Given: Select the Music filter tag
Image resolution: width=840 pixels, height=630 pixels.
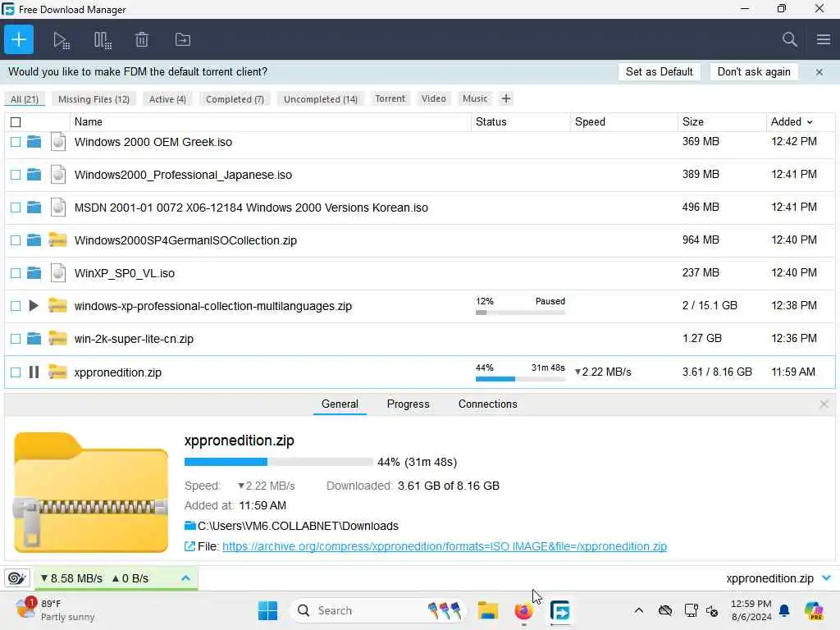Looking at the screenshot, I should point(475,98).
